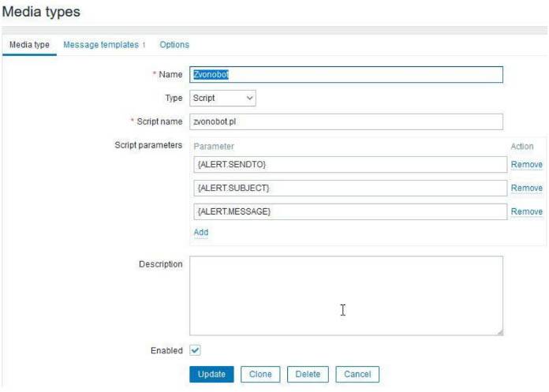
Task: Open the Options tab
Action: (174, 45)
